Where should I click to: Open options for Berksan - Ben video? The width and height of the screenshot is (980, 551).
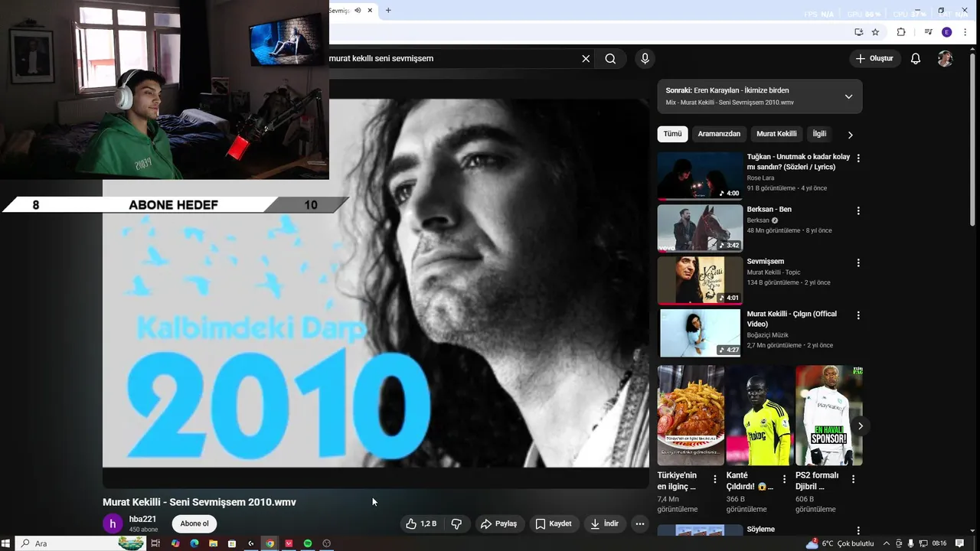tap(858, 210)
